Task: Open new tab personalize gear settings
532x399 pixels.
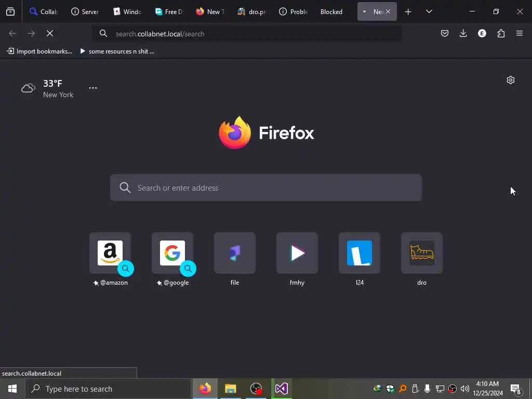Action: point(510,80)
